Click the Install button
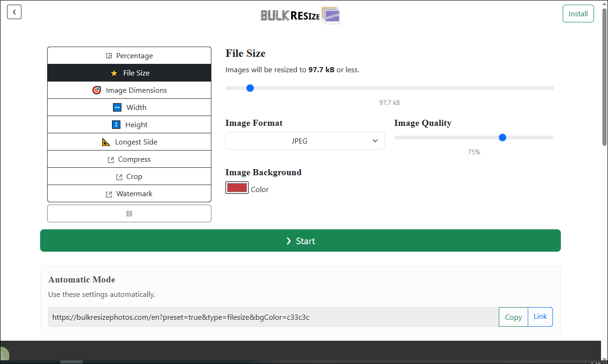Viewport: 608px width, 364px height. point(578,14)
